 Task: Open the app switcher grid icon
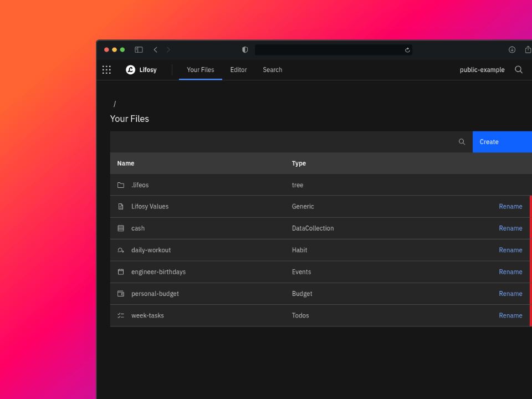(x=106, y=70)
